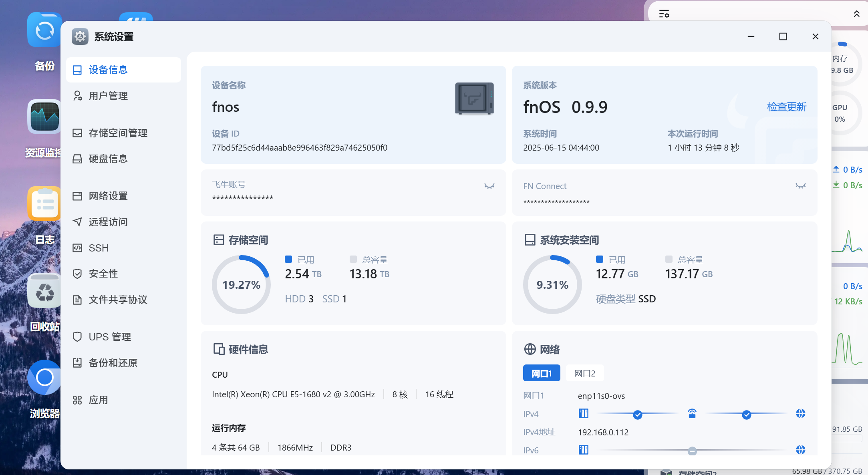Screen dimensions: 868x475
Task: Click the 系统设置 gear icon in title bar
Action: click(80, 37)
